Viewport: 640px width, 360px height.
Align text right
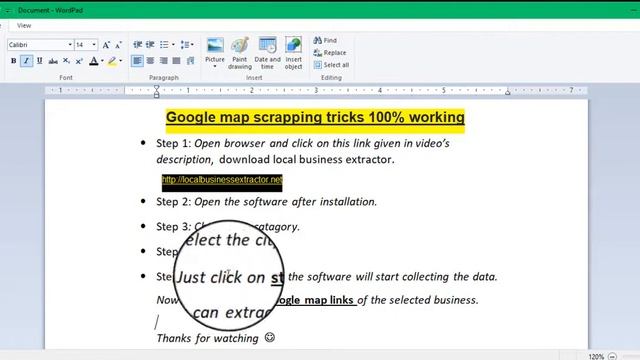click(x=163, y=61)
